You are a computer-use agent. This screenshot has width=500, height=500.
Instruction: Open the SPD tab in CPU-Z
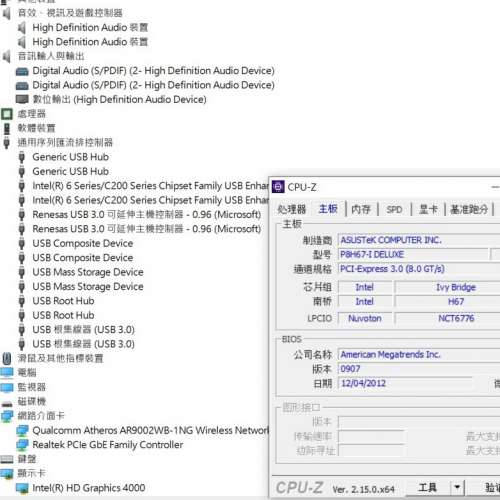coord(394,210)
